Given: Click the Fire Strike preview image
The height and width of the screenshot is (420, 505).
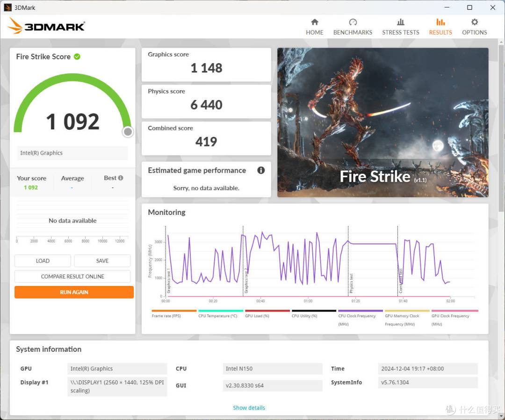Looking at the screenshot, I should point(382,122).
